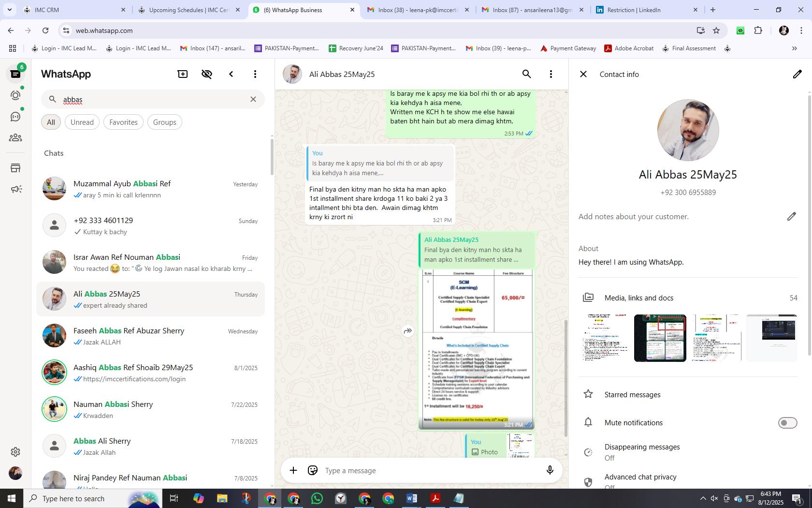812x508 pixels.
Task: Click Ali Abbas 25May25 chat header name
Action: click(x=342, y=74)
